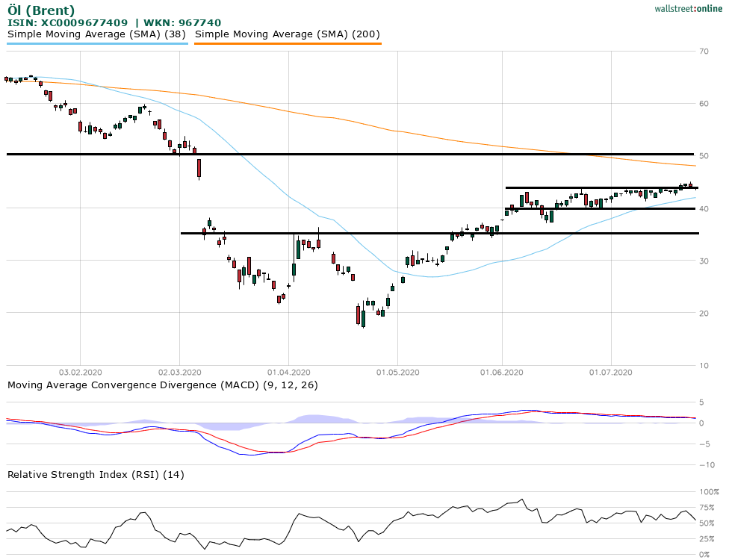729x560 pixels.
Task: Click the orange SMA 200 legend line
Action: pyautogui.click(x=288, y=43)
